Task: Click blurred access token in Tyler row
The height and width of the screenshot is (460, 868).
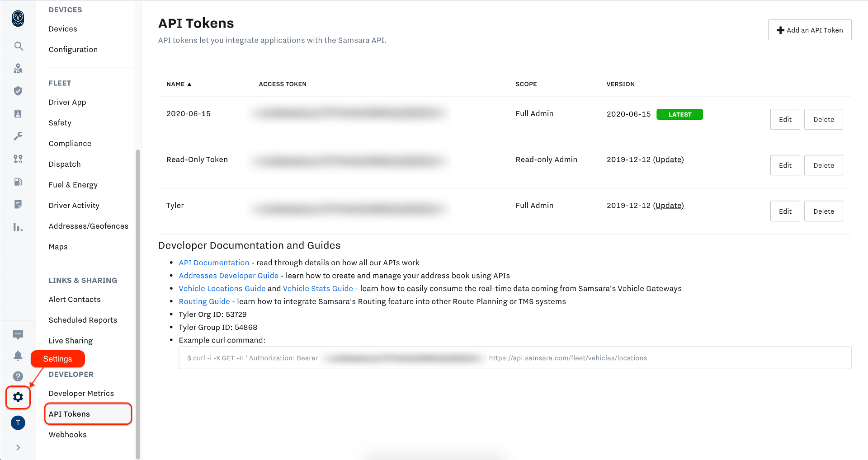Action: click(349, 209)
